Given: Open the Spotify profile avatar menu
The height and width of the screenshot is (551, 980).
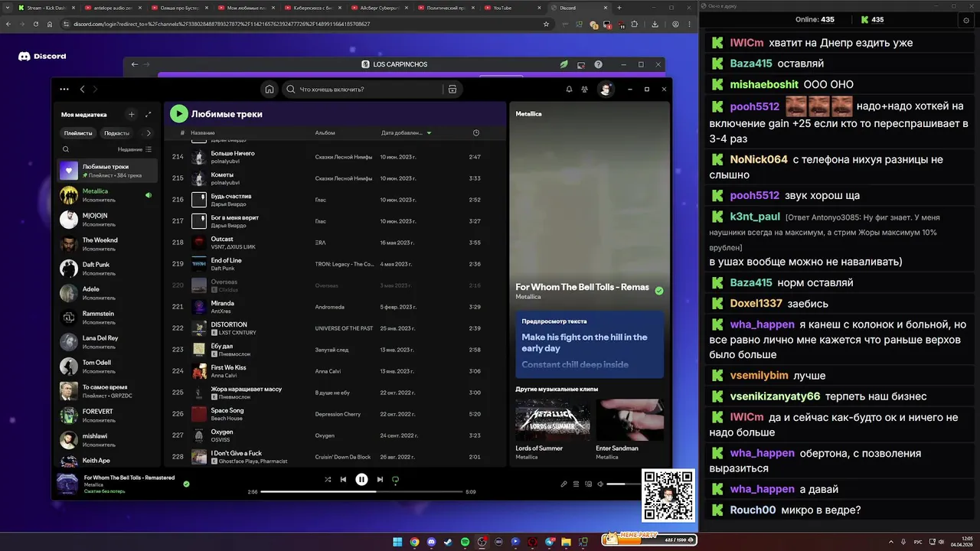Looking at the screenshot, I should point(606,89).
